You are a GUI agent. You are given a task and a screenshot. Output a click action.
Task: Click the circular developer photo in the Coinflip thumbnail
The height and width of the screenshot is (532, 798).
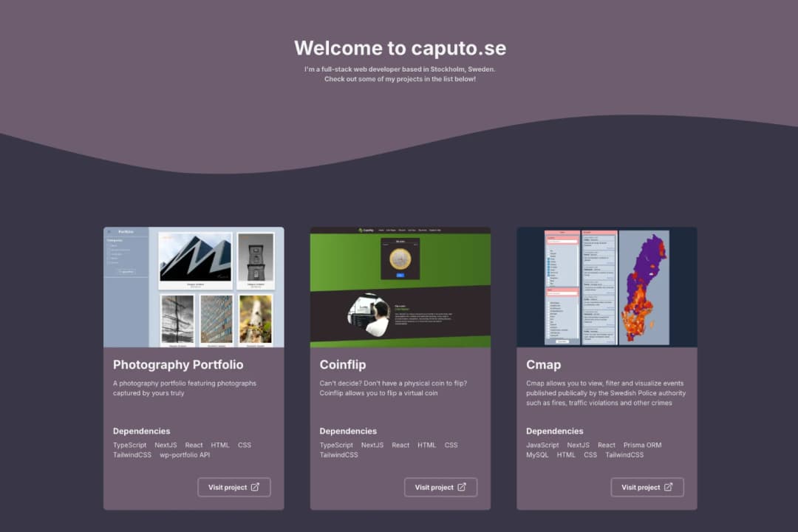[x=369, y=313]
